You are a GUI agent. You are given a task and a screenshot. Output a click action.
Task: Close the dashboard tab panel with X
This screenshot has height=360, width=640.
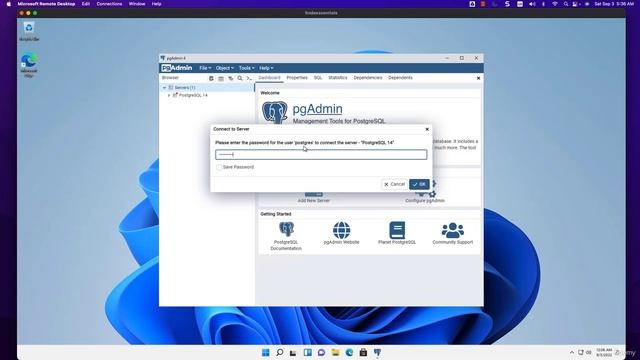(x=478, y=78)
